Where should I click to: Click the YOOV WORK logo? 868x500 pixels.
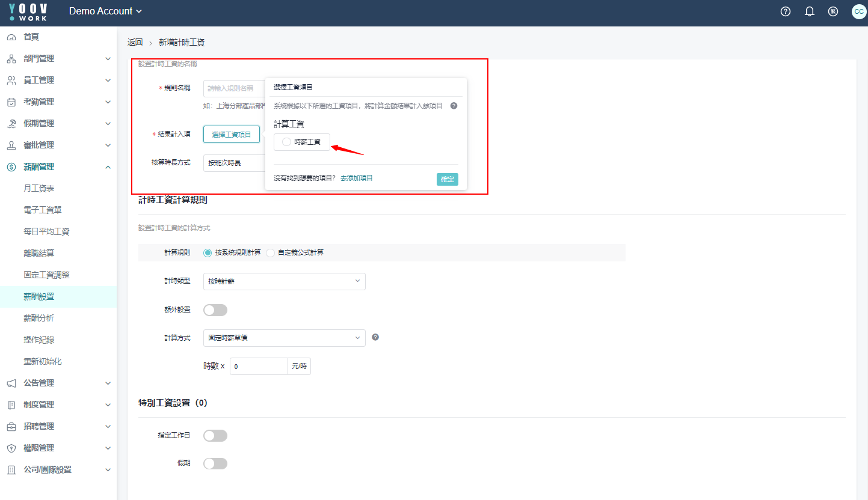tap(28, 11)
